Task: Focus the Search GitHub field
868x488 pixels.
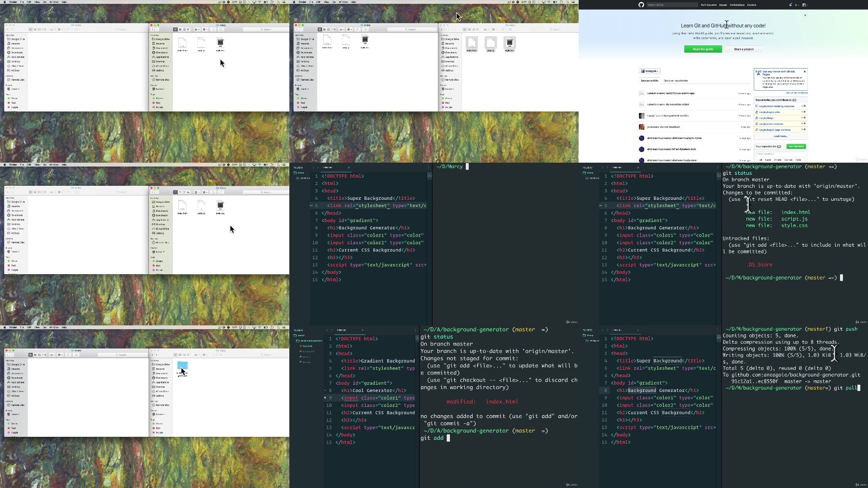Action: [672, 5]
